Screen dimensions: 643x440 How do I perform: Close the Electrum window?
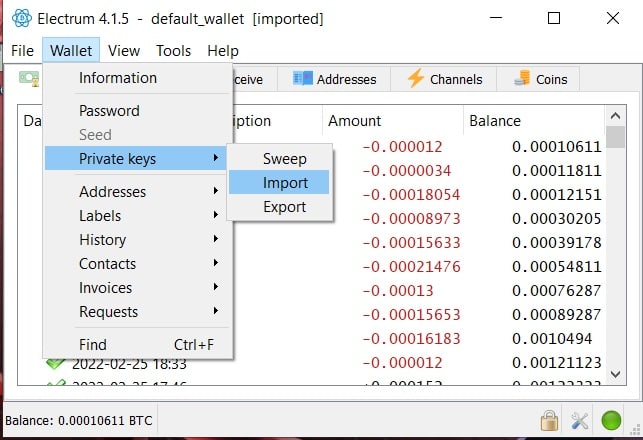coord(613,18)
